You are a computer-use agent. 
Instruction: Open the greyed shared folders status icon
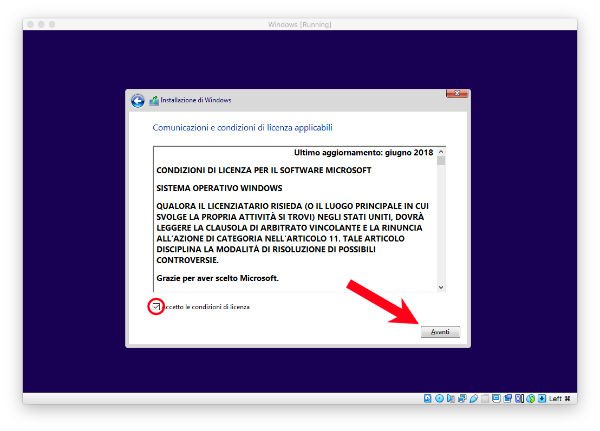pos(485,398)
